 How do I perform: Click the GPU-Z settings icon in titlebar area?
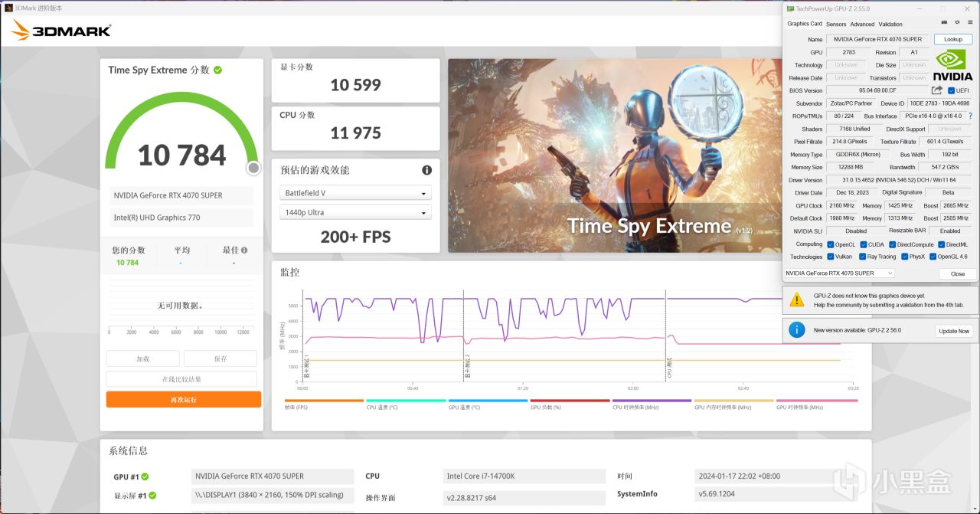(x=969, y=22)
